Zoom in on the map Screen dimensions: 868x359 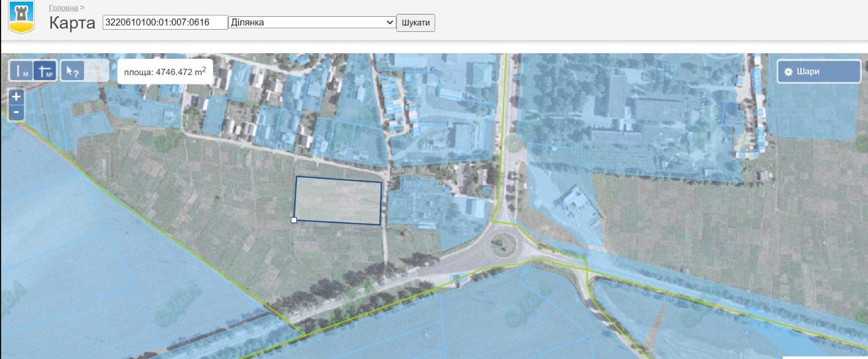click(16, 97)
